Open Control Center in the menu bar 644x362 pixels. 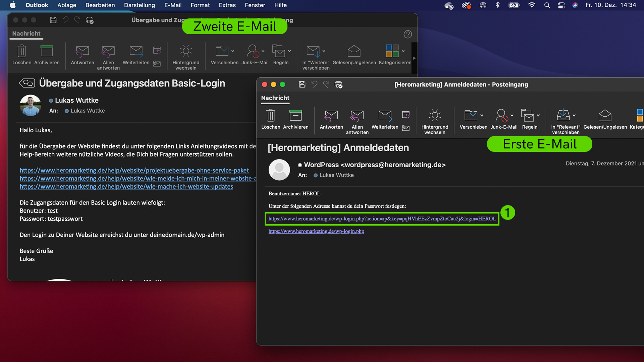(x=561, y=5)
